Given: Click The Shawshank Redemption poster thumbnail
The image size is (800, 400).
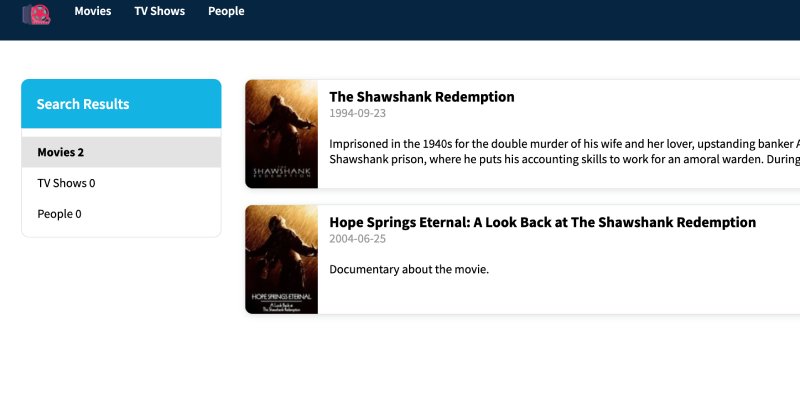Looking at the screenshot, I should pyautogui.click(x=282, y=134).
